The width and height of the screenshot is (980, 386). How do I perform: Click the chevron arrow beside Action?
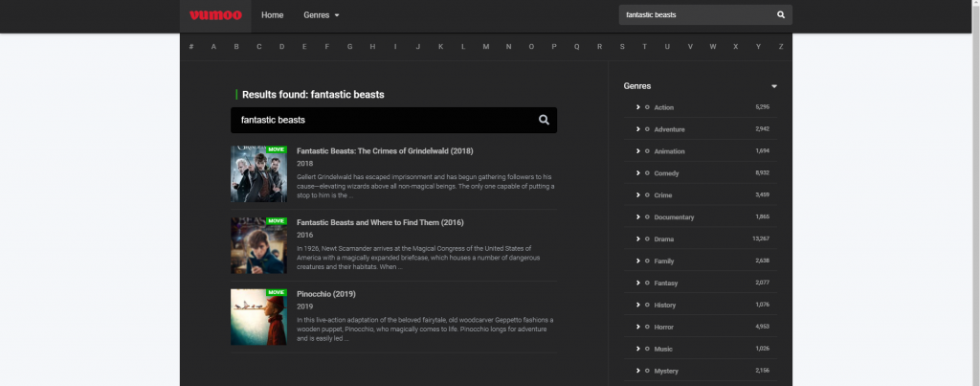click(x=638, y=107)
